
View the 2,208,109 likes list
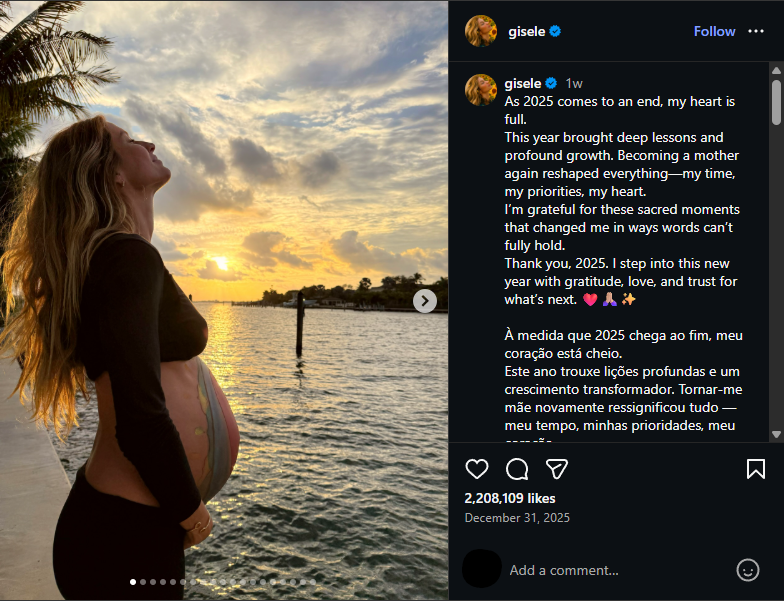click(510, 498)
